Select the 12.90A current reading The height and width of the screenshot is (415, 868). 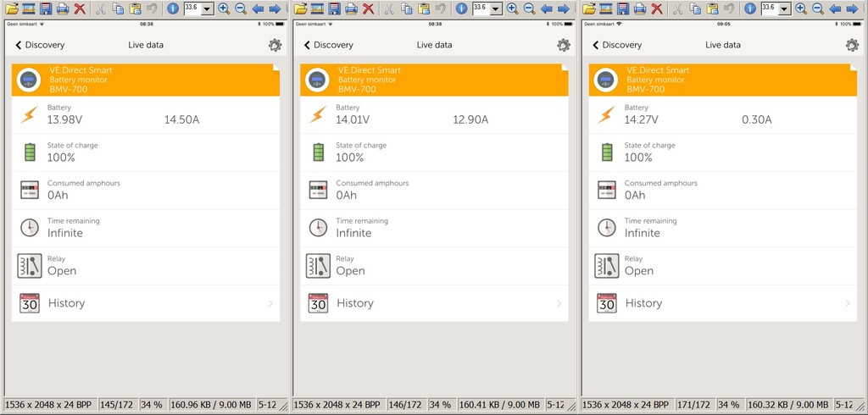(470, 119)
